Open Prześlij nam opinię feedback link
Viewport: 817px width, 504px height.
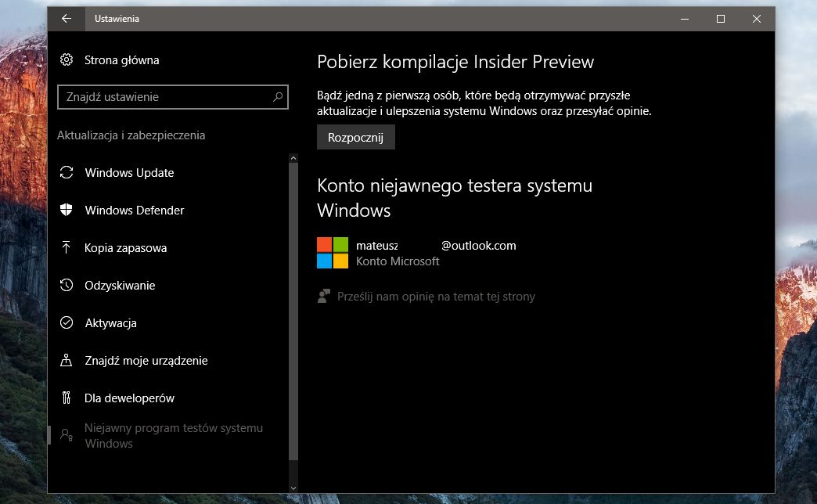(x=436, y=297)
